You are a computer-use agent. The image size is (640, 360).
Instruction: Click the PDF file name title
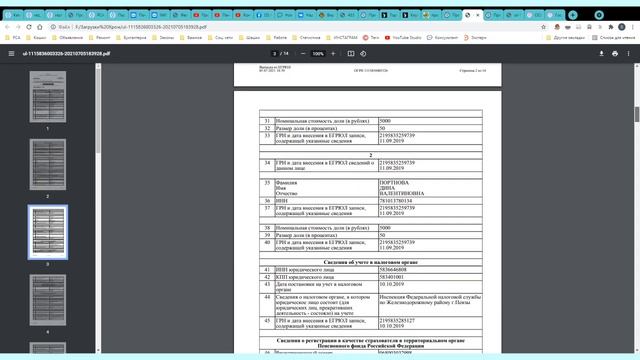coord(66,53)
